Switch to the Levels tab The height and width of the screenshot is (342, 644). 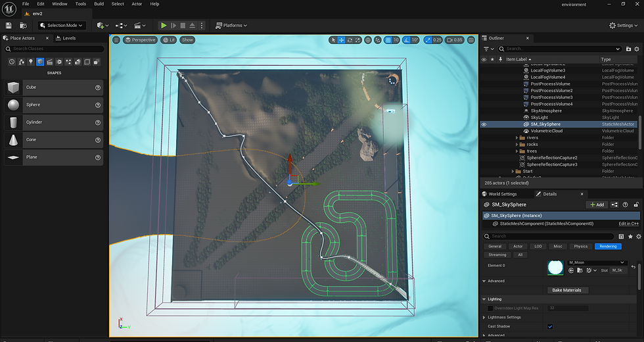66,38
